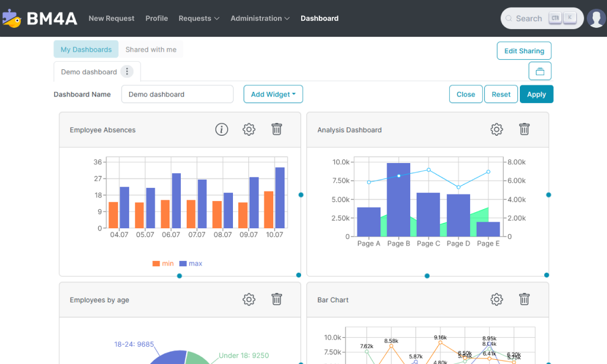The width and height of the screenshot is (607, 364).
Task: Open settings for Employee Absences widget
Action: click(249, 129)
